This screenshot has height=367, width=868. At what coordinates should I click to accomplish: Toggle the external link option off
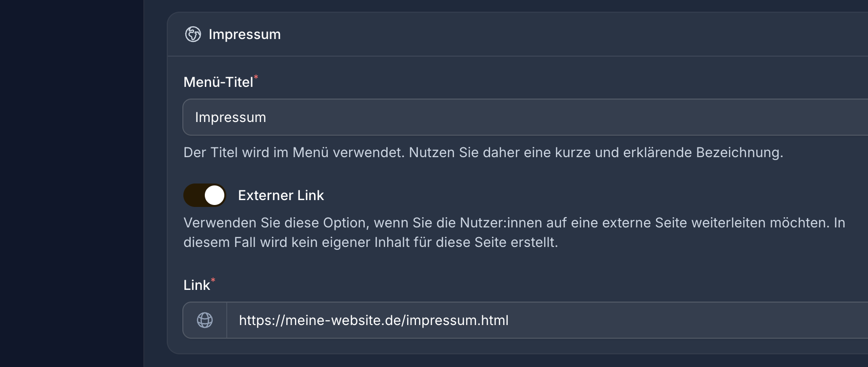205,195
